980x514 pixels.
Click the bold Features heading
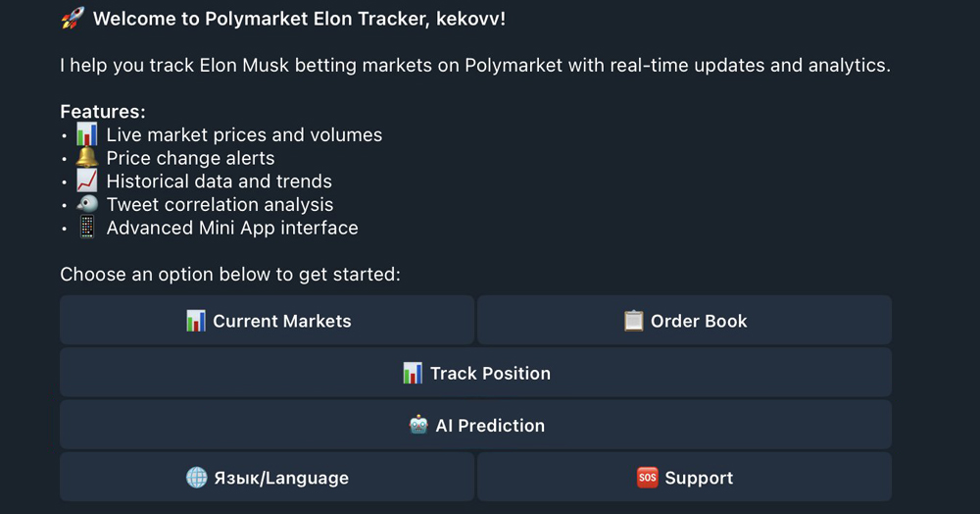(103, 112)
